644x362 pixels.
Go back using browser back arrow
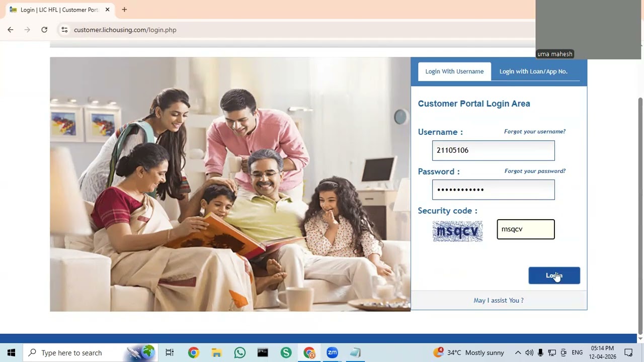(10, 30)
